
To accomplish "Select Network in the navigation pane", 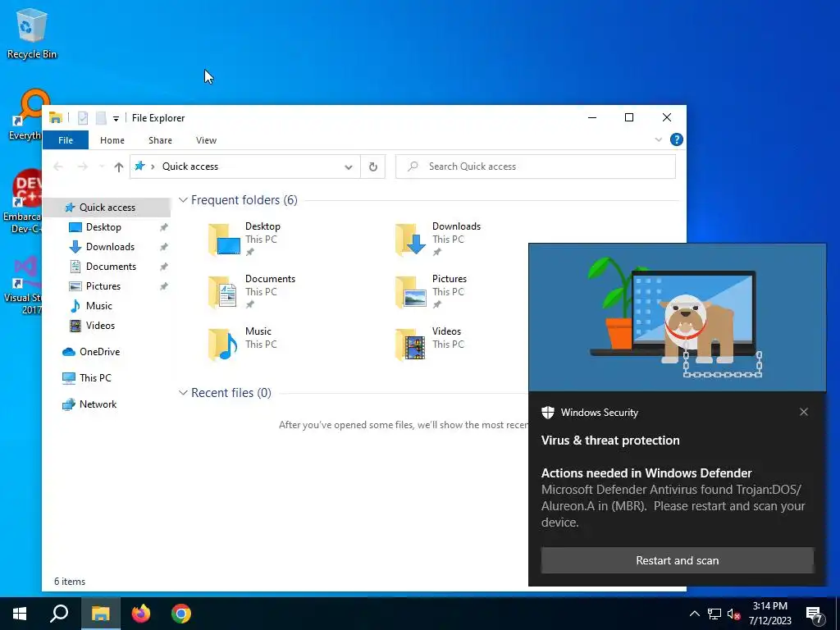I will click(98, 404).
